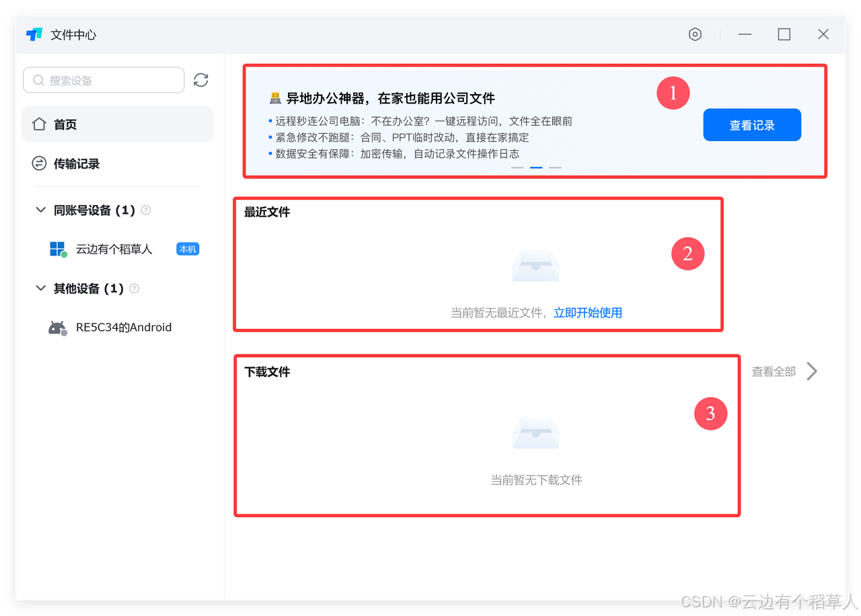Maximize the 文件中心 window
Screen dimensions: 861x616
click(x=784, y=34)
